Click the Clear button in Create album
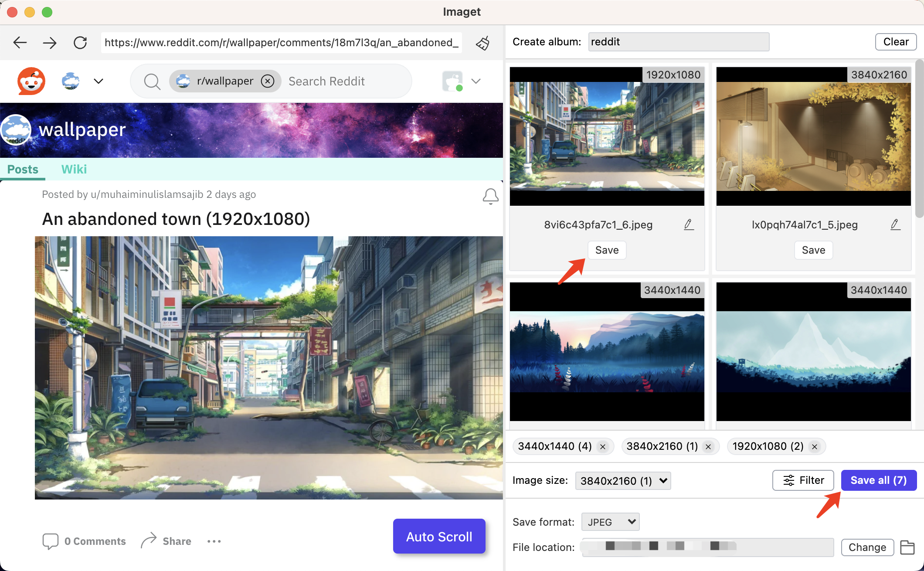Viewport: 924px width, 571px height. (896, 41)
